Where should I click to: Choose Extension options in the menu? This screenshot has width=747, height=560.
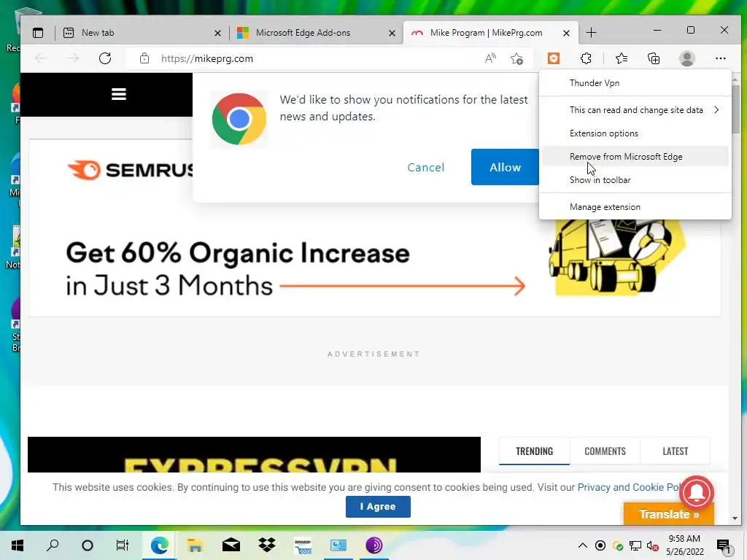pyautogui.click(x=635, y=133)
